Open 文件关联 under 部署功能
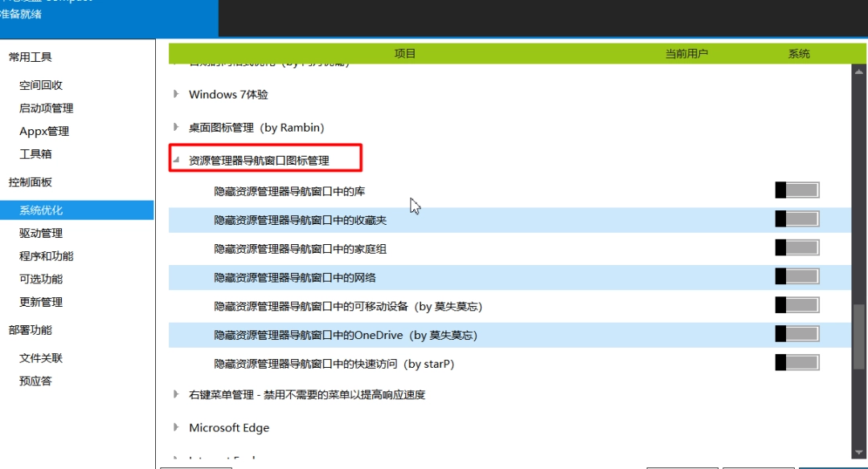This screenshot has width=868, height=469. pos(41,358)
